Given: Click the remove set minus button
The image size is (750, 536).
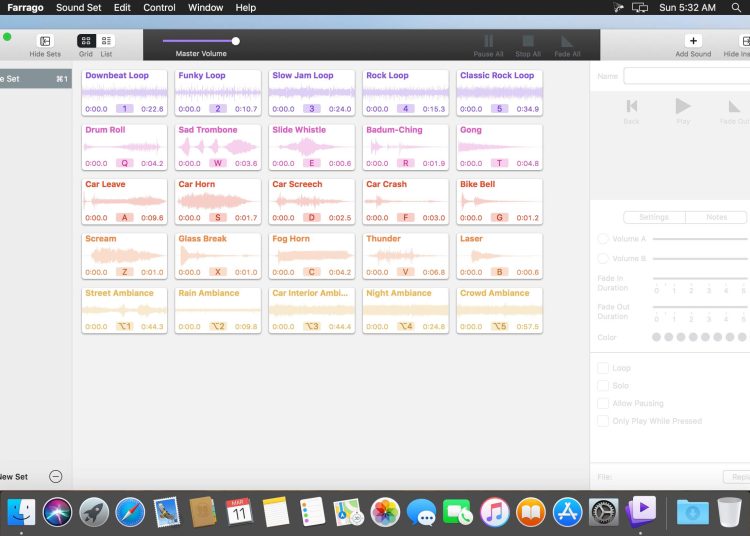Looking at the screenshot, I should click(56, 477).
